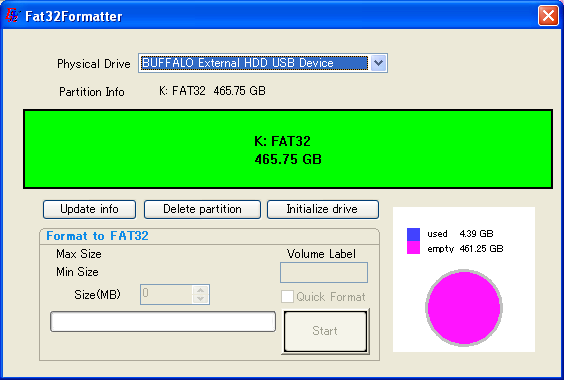The width and height of the screenshot is (564, 380).
Task: Click the magenta empty-space color swatch
Action: point(413,248)
